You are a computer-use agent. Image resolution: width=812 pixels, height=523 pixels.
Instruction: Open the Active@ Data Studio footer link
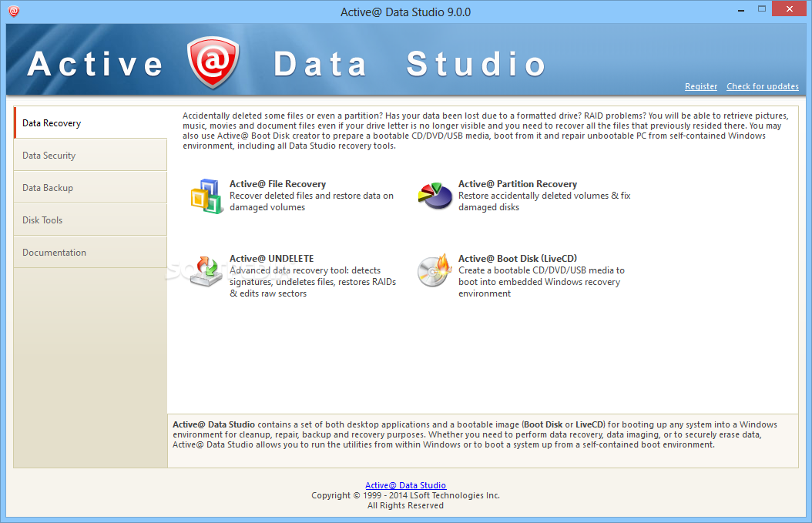(405, 485)
